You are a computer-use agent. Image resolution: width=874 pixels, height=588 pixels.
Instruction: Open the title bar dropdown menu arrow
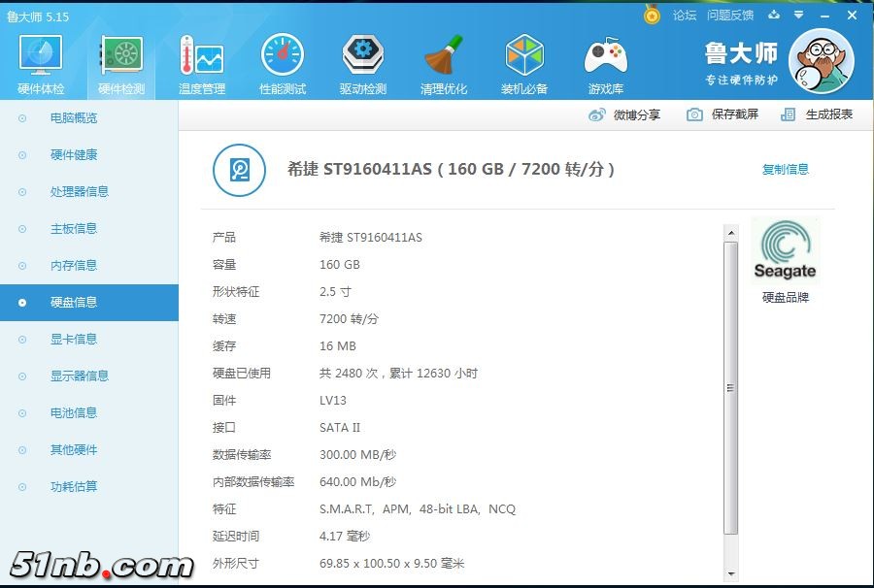(797, 15)
